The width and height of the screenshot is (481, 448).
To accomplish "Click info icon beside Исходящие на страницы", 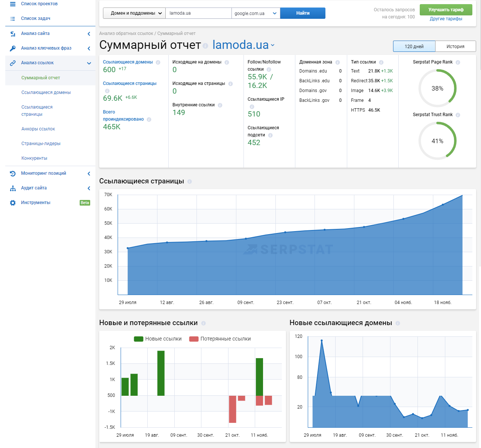I will (x=230, y=84).
